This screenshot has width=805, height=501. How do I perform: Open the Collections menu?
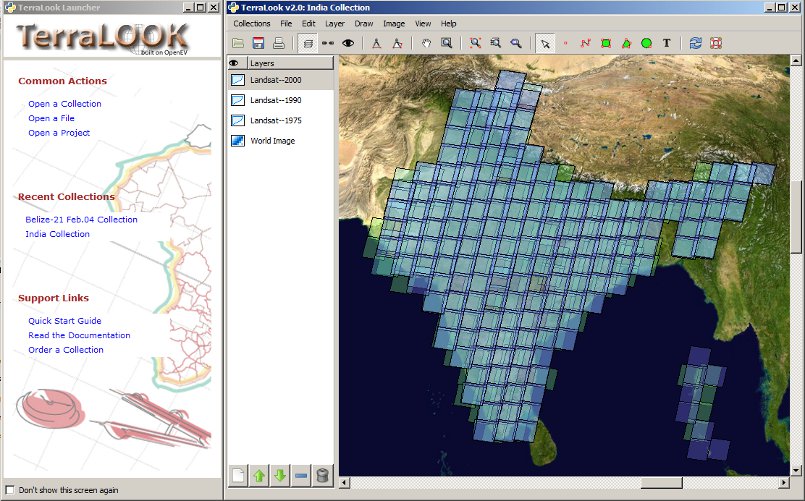tap(251, 23)
